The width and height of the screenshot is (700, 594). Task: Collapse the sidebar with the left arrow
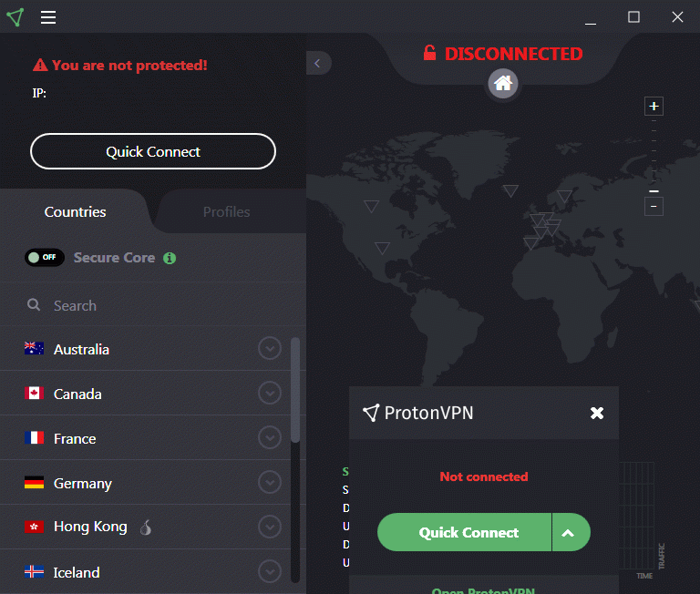(x=318, y=64)
